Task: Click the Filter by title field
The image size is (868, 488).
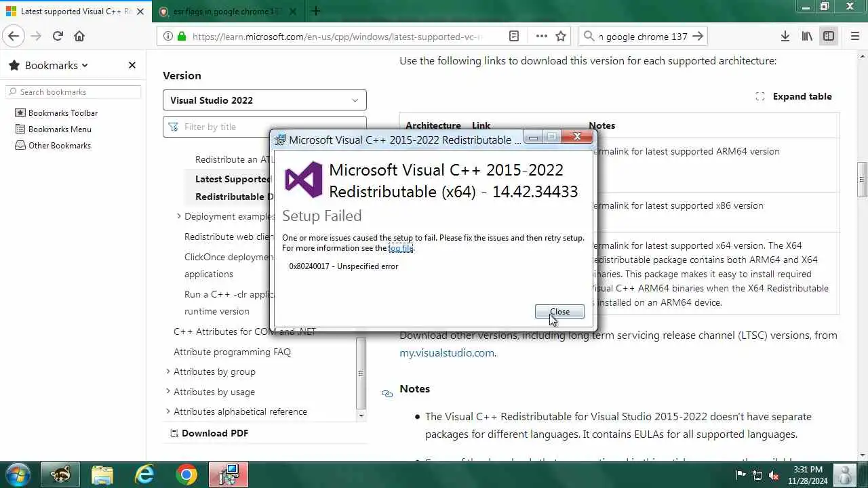Action: click(264, 127)
